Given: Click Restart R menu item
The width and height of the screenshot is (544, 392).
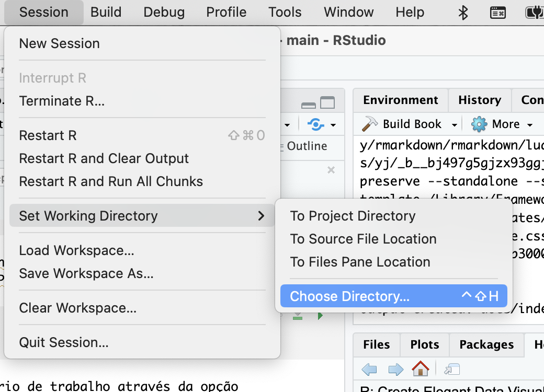Looking at the screenshot, I should [48, 135].
